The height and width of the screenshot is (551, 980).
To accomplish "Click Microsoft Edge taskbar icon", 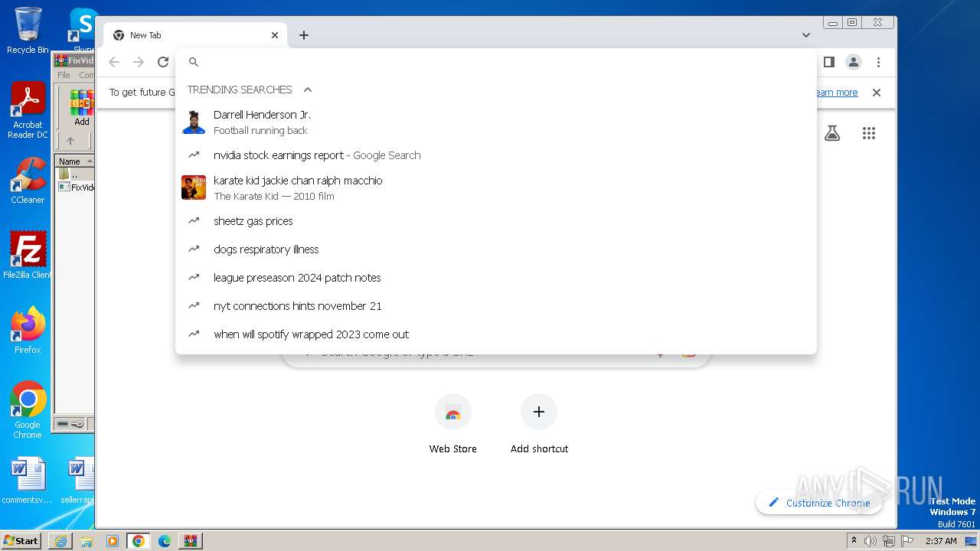I will [x=165, y=541].
